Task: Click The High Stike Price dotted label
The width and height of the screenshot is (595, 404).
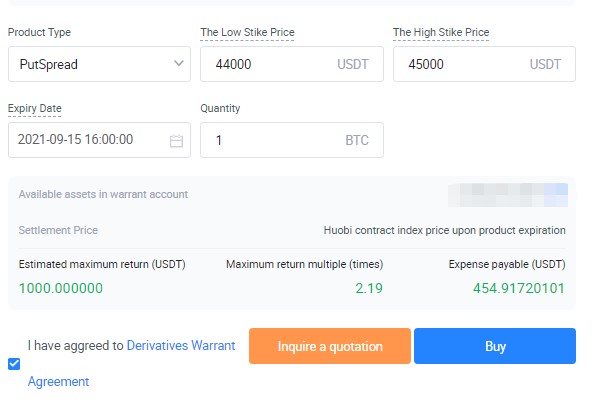Action: (441, 33)
